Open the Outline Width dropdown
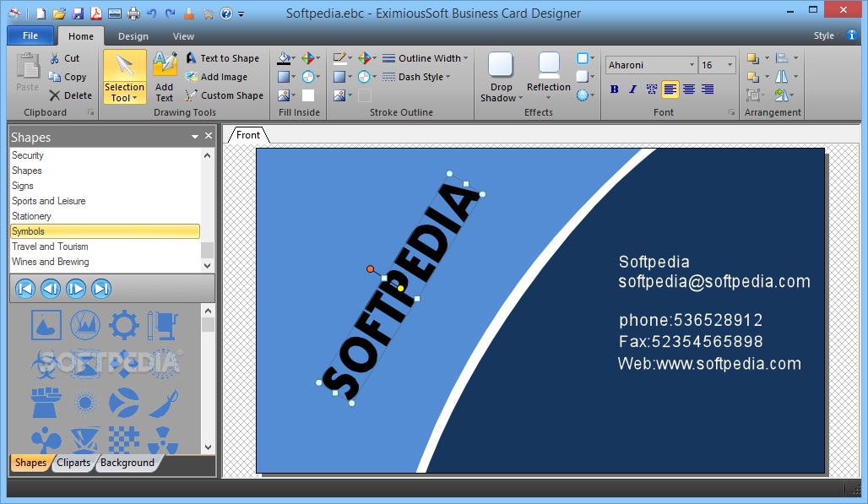868x504 pixels. 426,58
